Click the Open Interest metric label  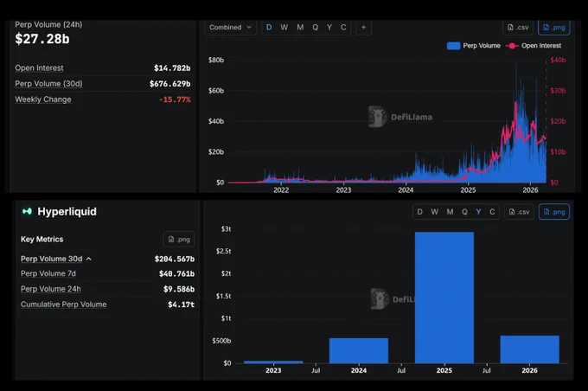[39, 68]
